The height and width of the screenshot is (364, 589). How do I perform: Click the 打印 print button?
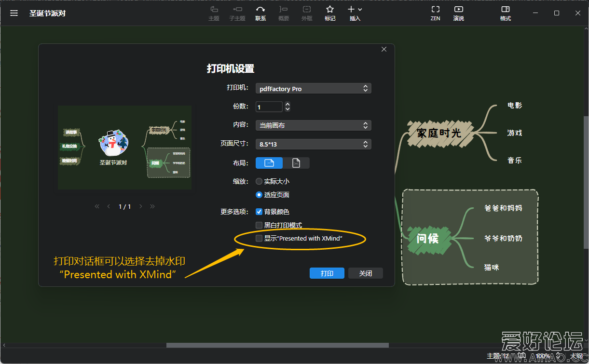point(327,273)
